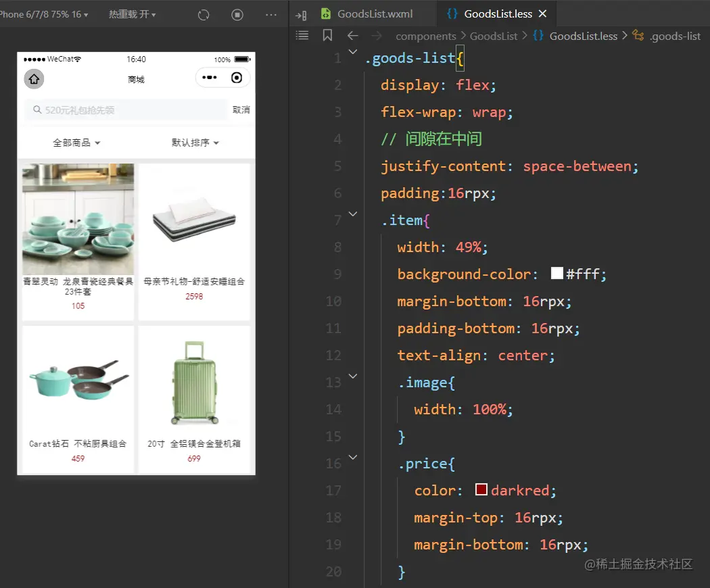Click the GoodsList folder breadcrumb segment

coord(493,36)
